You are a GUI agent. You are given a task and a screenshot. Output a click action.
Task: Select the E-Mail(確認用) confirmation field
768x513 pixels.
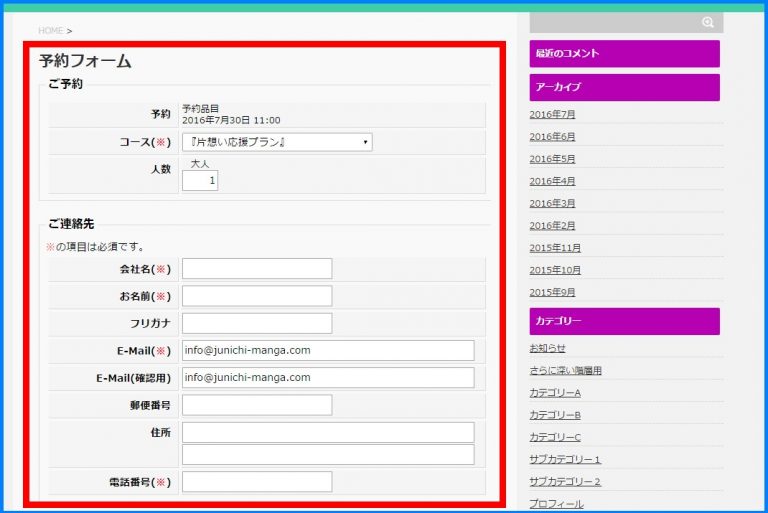327,377
